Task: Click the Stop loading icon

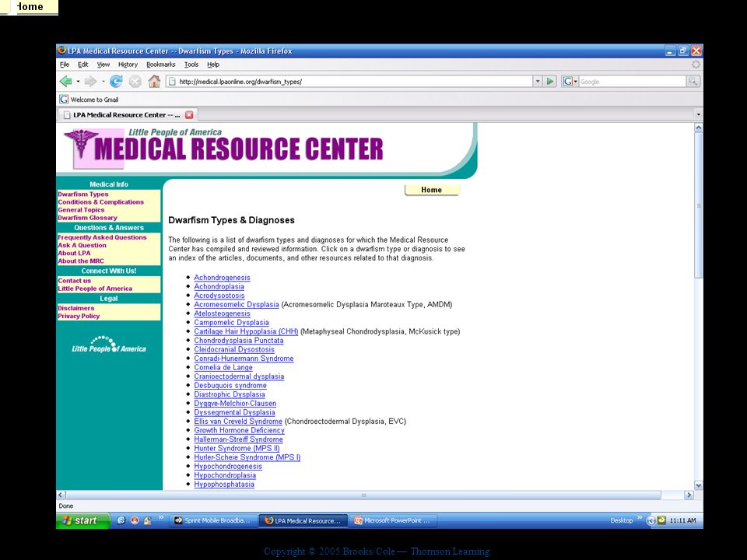Action: (135, 82)
